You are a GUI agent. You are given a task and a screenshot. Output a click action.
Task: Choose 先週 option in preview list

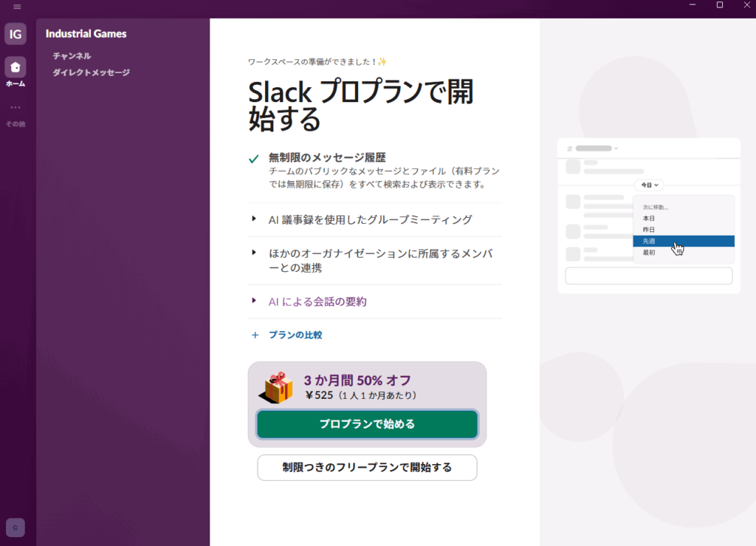pyautogui.click(x=650, y=241)
